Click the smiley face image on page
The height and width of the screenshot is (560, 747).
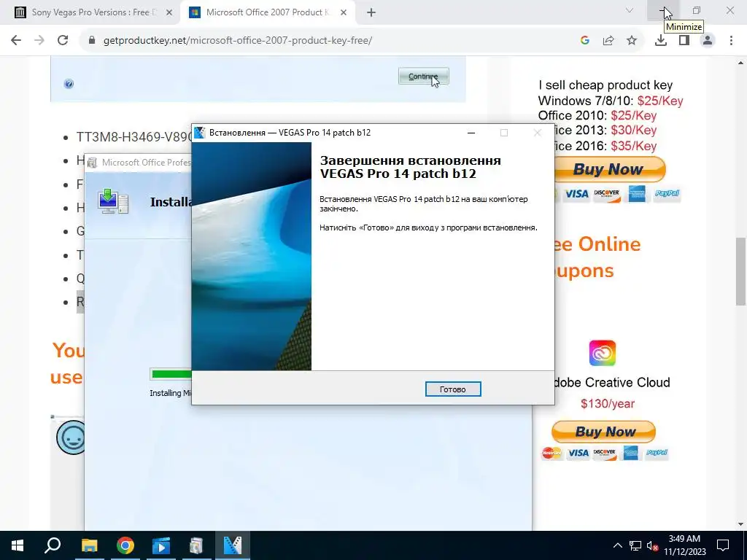[x=71, y=437]
